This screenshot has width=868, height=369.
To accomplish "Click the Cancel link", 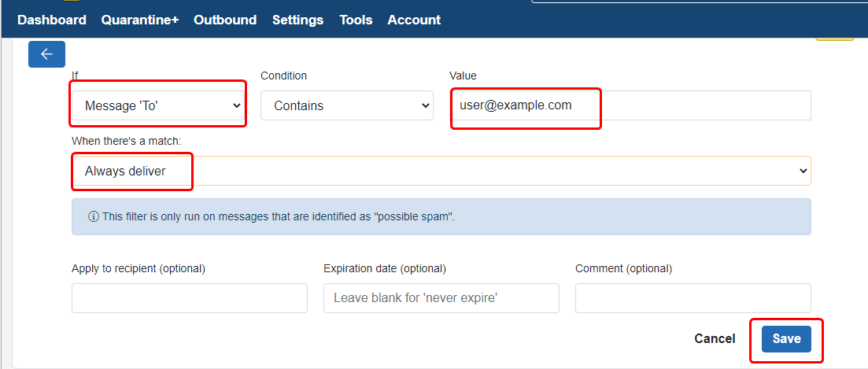I will (715, 338).
